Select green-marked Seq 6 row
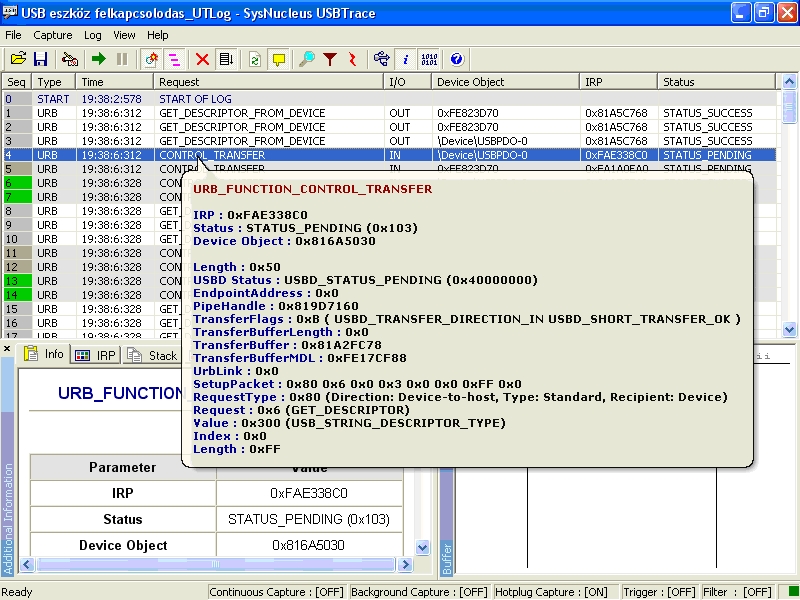This screenshot has height=600, width=800. pyautogui.click(x=93, y=183)
